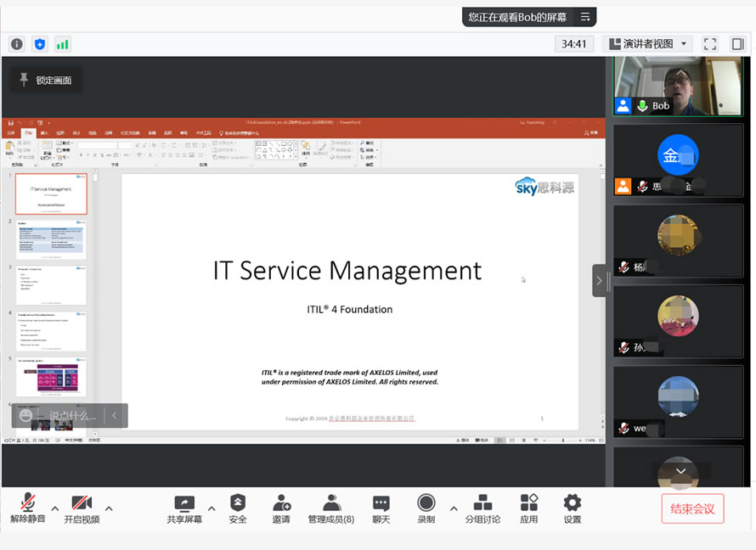Expand audio options arrow next to 解除静音
This screenshot has width=756, height=550.
tap(55, 508)
